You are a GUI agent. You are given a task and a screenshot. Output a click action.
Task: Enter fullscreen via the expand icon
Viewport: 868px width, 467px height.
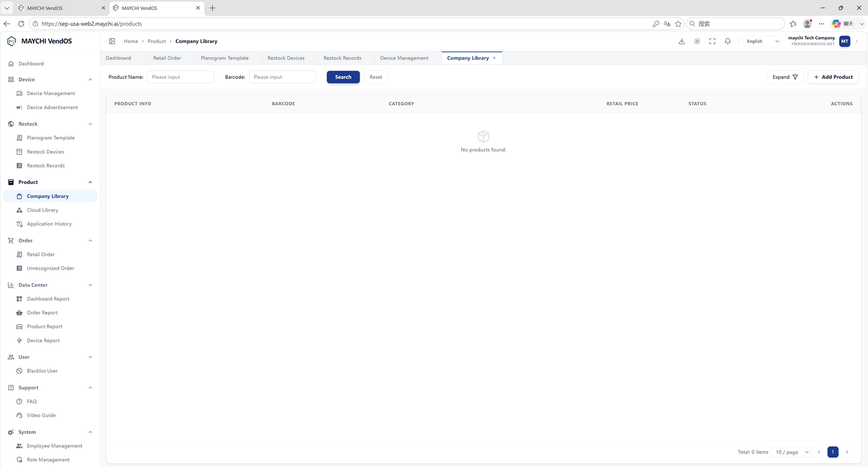click(712, 41)
